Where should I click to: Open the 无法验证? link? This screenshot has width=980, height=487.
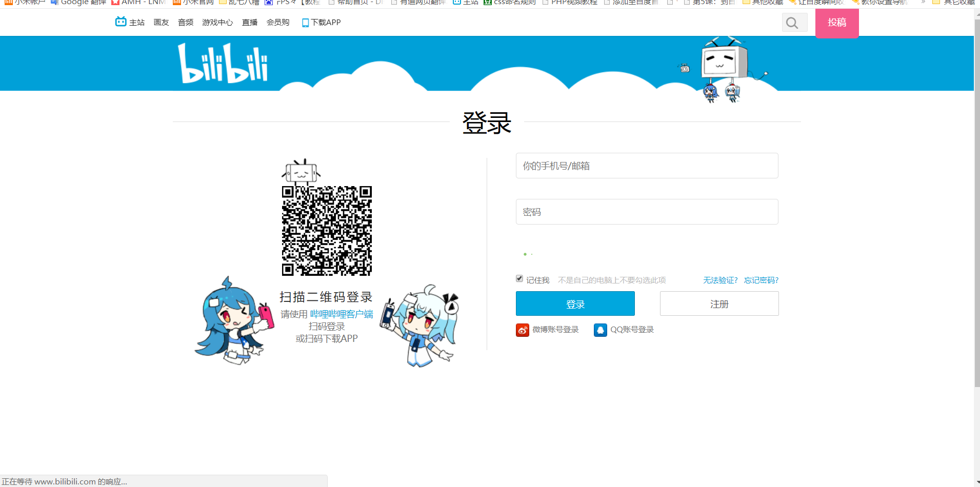pos(721,280)
